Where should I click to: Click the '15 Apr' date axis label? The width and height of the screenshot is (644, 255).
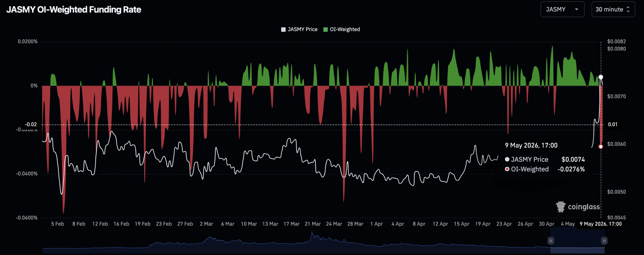461,224
